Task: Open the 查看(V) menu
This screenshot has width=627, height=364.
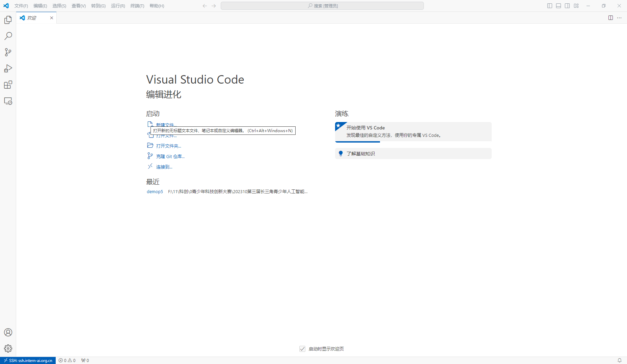Action: point(79,6)
